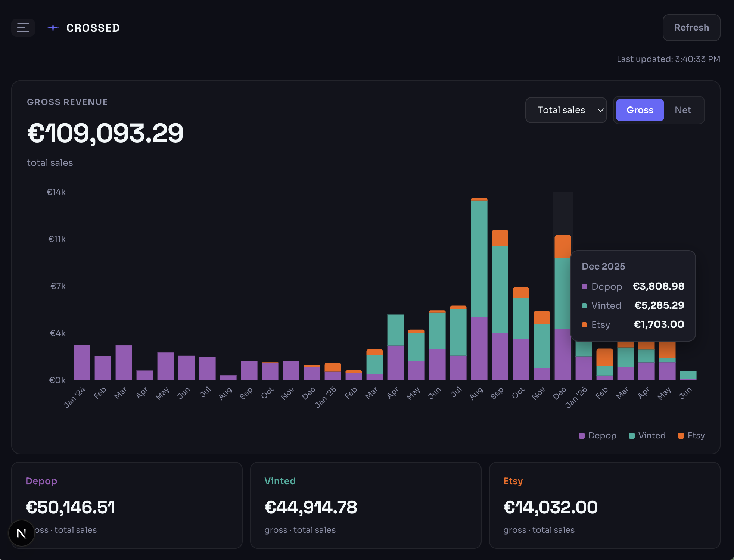Click the Dec 2025 highlighted bar
Viewport: 734px width, 560px height.
point(563,308)
